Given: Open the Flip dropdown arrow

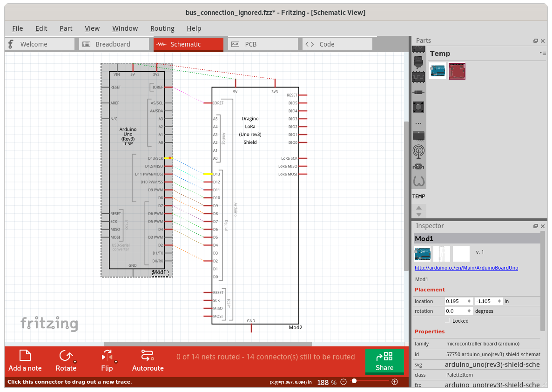Looking at the screenshot, I should 116,362.
